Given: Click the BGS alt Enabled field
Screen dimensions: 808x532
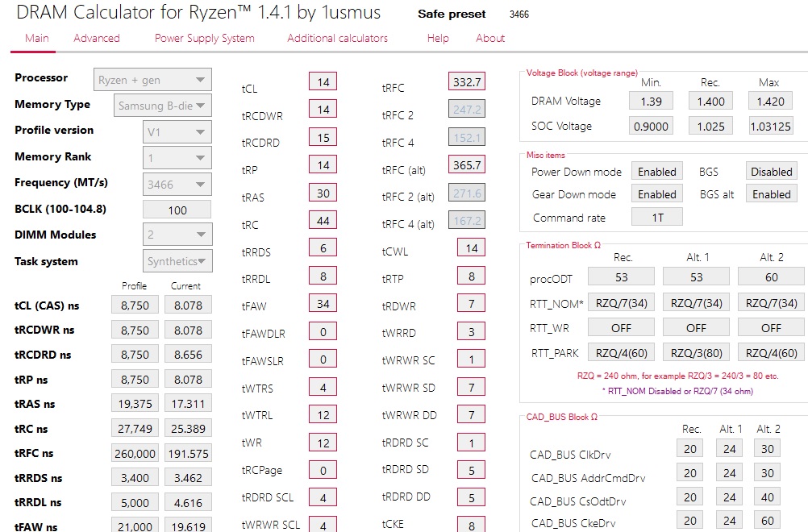Looking at the screenshot, I should [x=772, y=194].
